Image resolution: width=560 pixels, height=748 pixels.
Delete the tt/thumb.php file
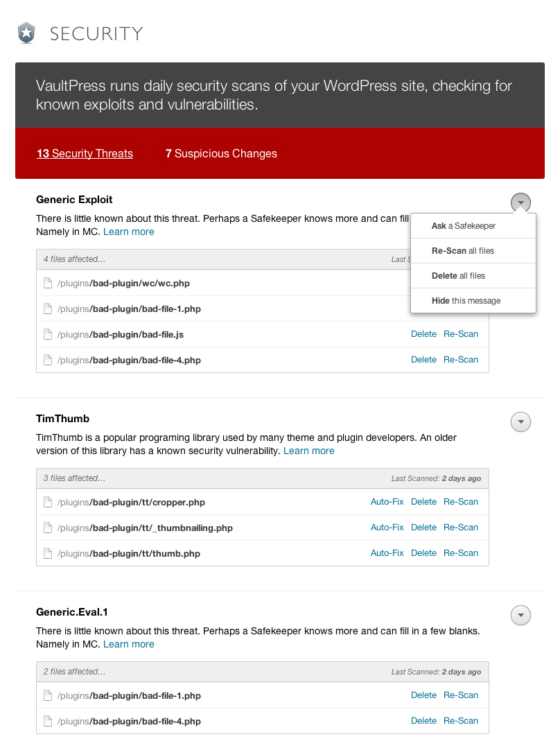(x=423, y=553)
